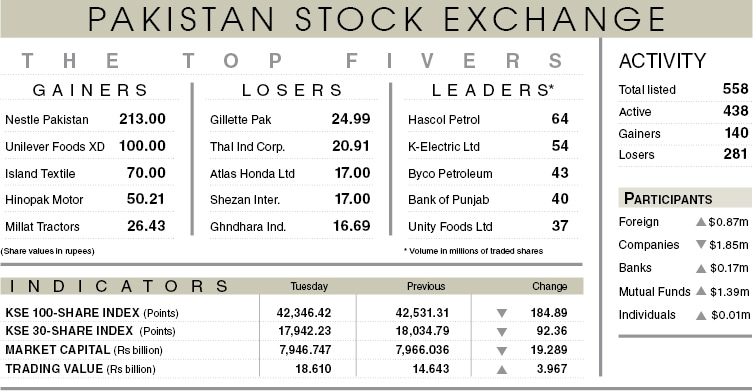This screenshot has height=391, width=753.
Task: Click the up arrow in Trading Value row
Action: click(x=502, y=369)
